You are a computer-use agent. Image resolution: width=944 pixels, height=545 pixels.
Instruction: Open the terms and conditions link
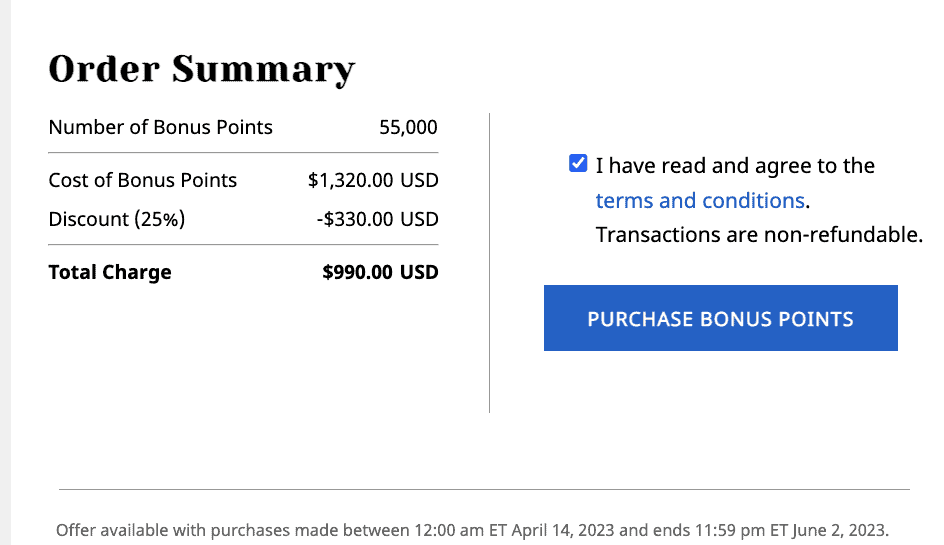tap(699, 200)
